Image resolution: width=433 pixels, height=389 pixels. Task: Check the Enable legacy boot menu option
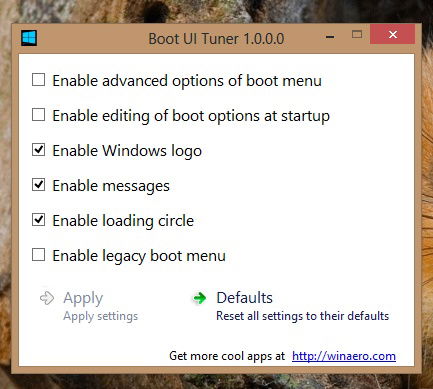pyautogui.click(x=38, y=255)
